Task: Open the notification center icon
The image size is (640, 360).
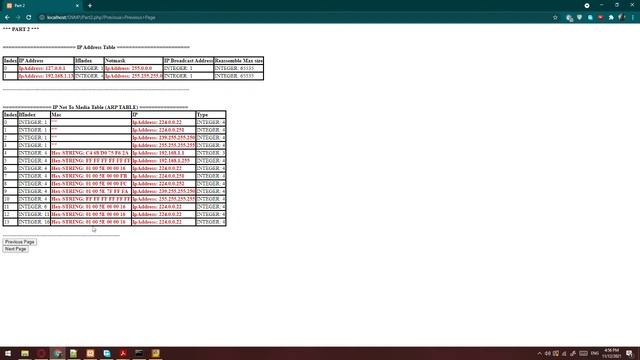Action: [x=629, y=353]
